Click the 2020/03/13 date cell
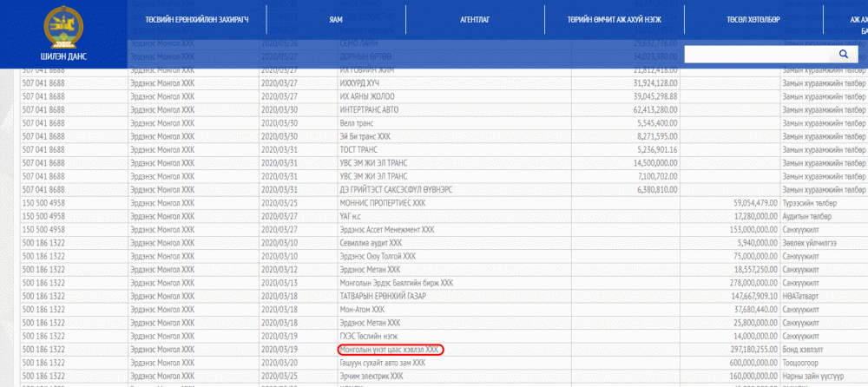Viewport: 868px width, 387px height. (298, 283)
